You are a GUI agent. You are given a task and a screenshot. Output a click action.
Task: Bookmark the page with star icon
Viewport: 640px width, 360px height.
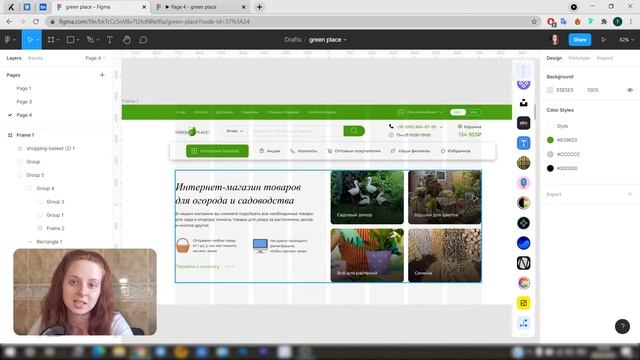pyautogui.click(x=534, y=21)
